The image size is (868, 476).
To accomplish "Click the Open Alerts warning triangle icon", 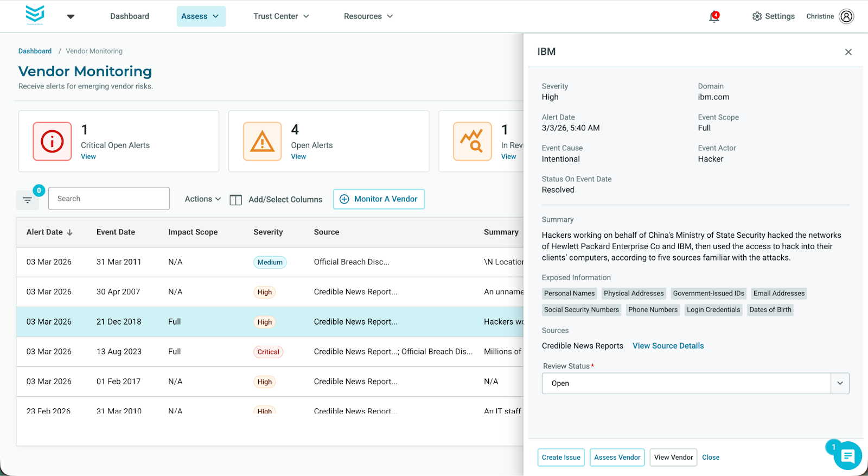I will (262, 142).
